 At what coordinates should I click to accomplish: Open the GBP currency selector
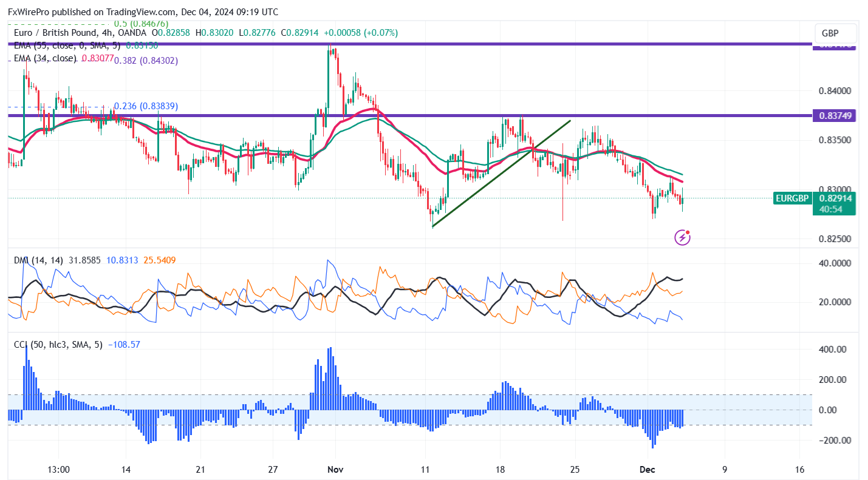tap(835, 33)
